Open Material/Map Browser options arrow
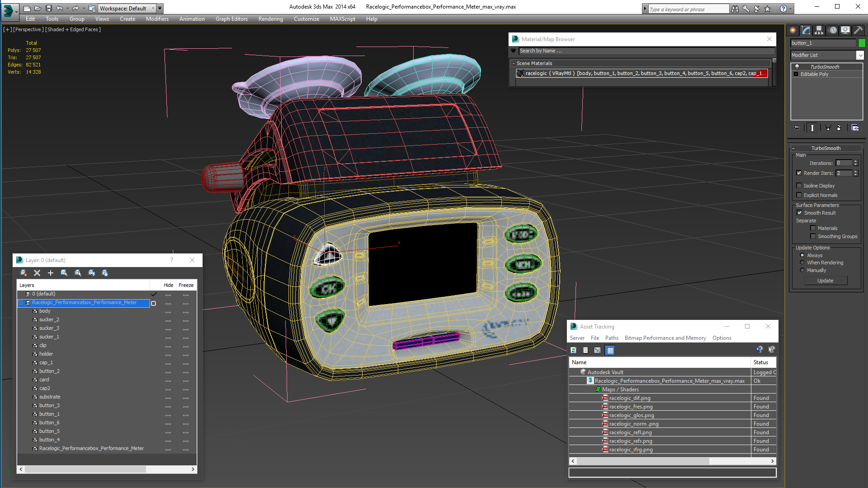Viewport: 868px width, 488px height. tap(513, 51)
